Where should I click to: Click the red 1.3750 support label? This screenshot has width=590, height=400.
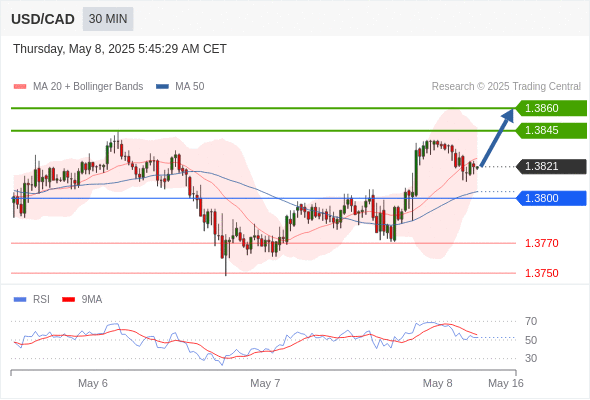pyautogui.click(x=541, y=273)
